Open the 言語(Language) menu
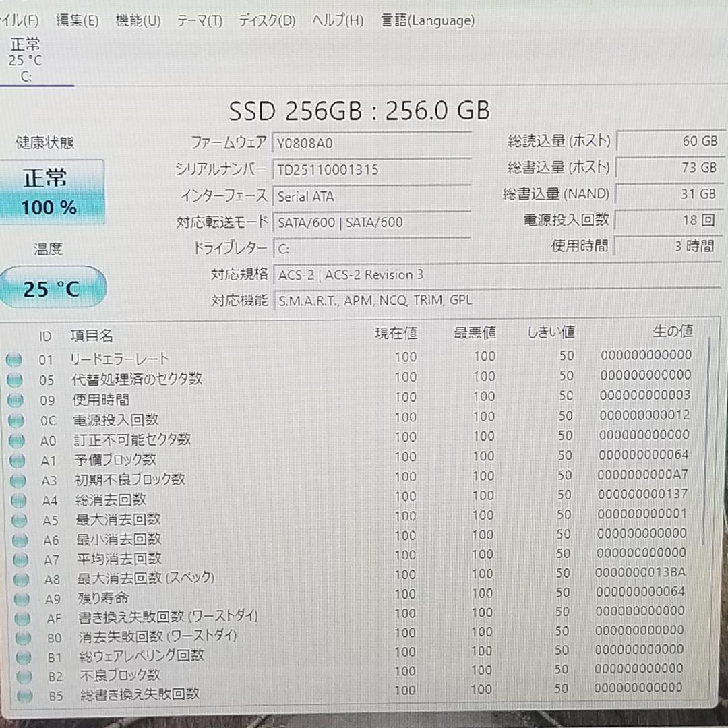 [x=427, y=20]
